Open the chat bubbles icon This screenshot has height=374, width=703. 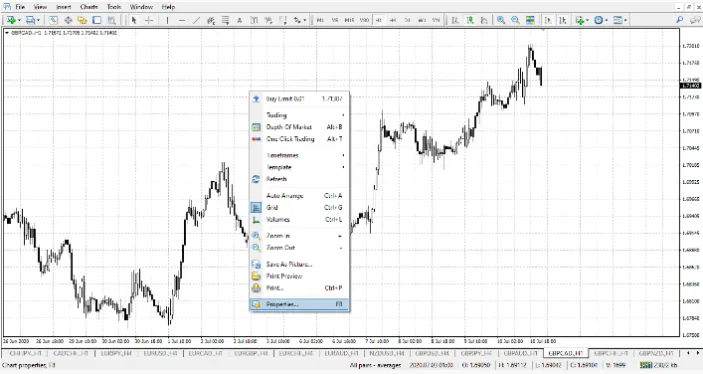[695, 20]
